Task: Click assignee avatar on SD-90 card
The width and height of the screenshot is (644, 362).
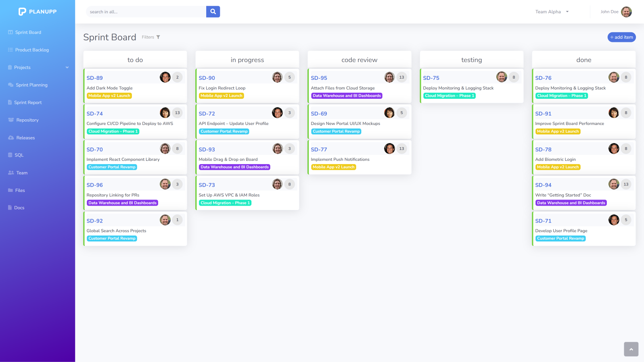Action: [x=277, y=77]
